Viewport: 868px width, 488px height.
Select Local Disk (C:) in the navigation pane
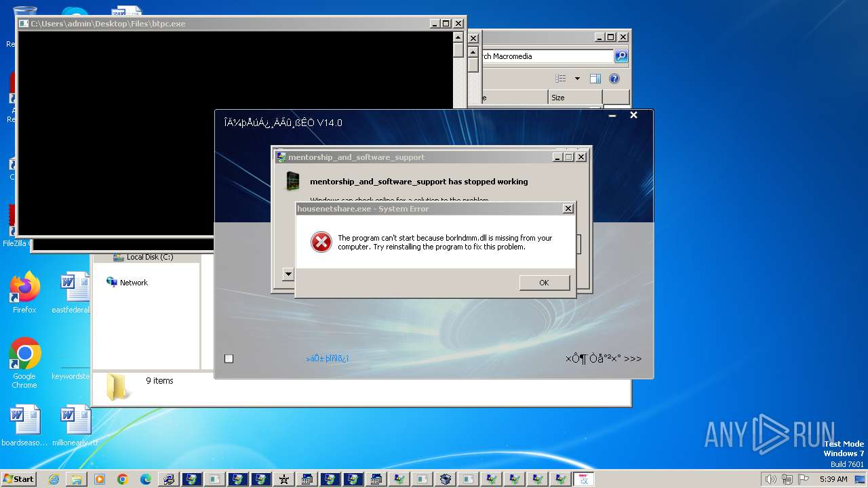click(x=143, y=257)
